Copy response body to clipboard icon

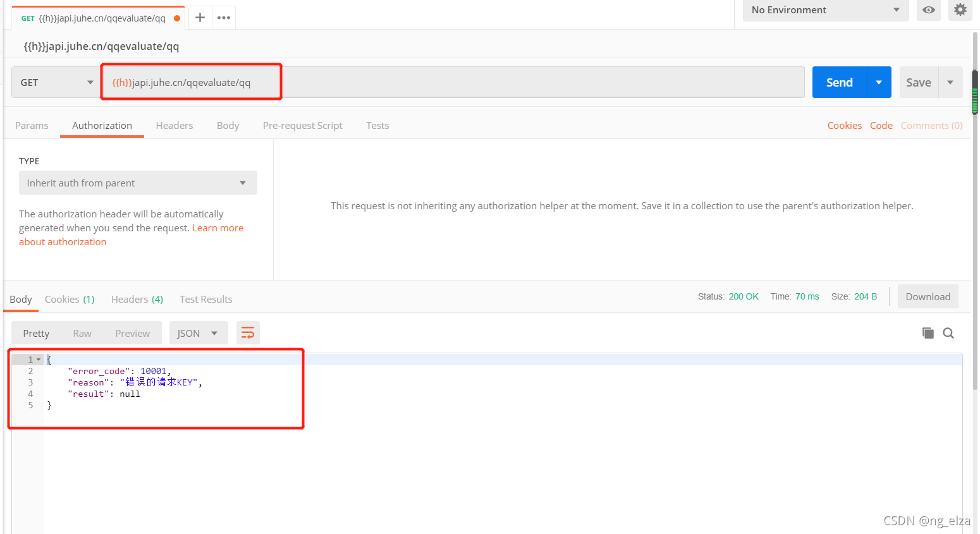(928, 333)
